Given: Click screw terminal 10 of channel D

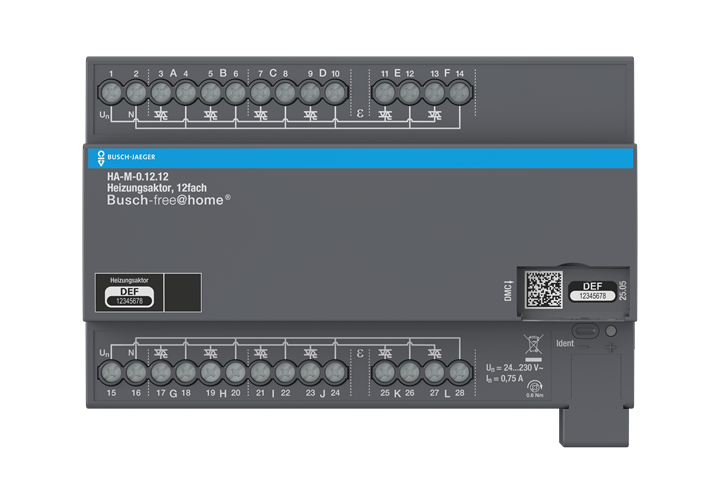Looking at the screenshot, I should click(335, 93).
